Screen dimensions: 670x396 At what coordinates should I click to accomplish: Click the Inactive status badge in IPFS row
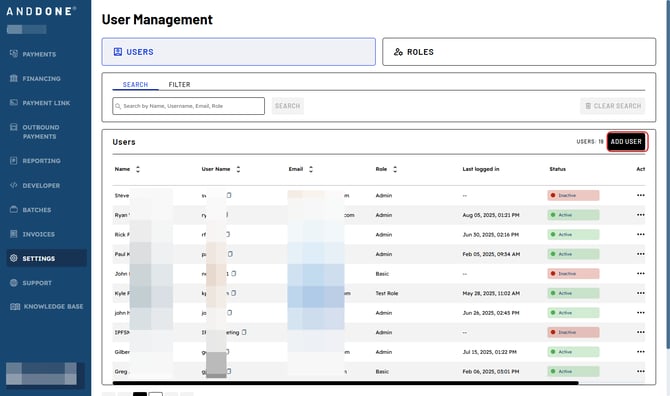tap(573, 332)
